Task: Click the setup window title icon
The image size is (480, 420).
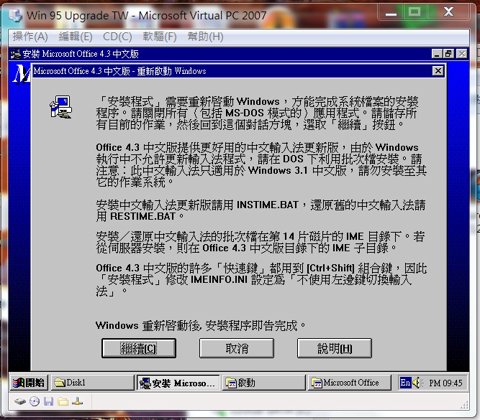Action: pos(16,54)
